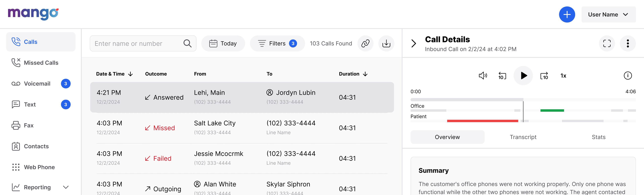Click the Summary heading
This screenshot has width=644, height=195.
tap(434, 171)
